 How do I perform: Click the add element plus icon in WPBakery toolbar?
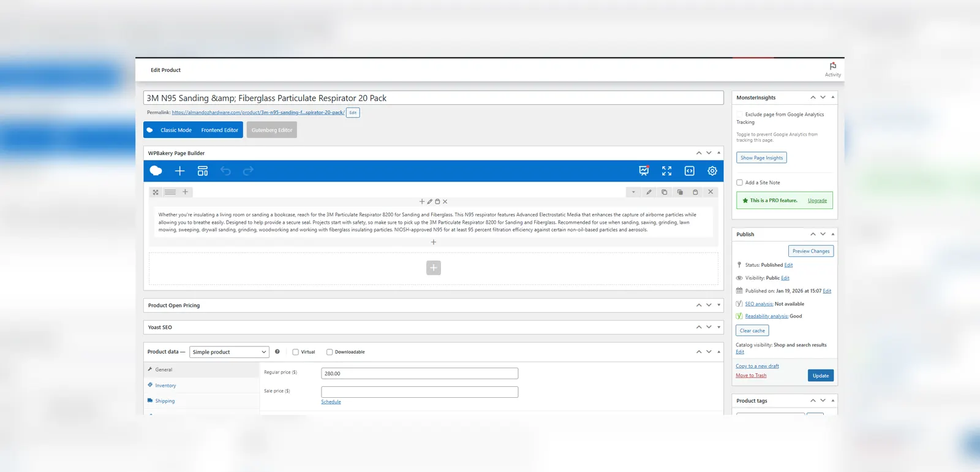pyautogui.click(x=179, y=171)
